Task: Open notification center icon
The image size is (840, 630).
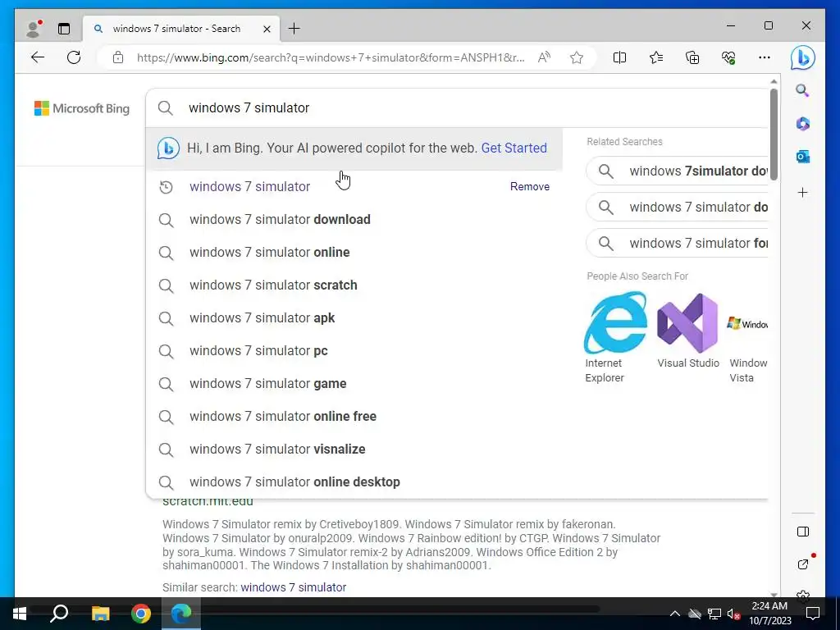Action: click(813, 614)
